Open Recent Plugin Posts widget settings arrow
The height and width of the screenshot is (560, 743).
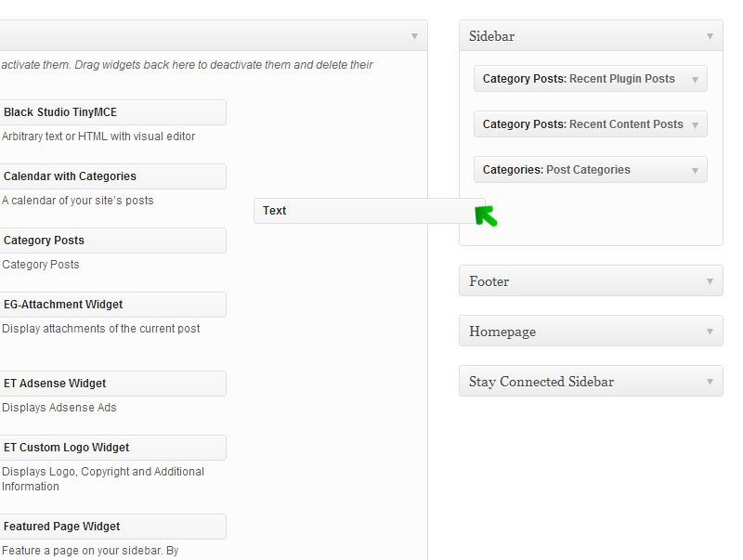(695, 79)
